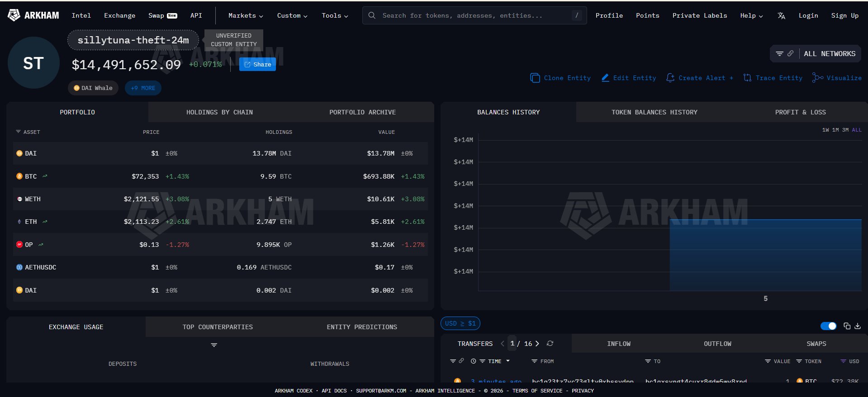Click the search input field
This screenshot has height=397, width=868.
coord(474,15)
